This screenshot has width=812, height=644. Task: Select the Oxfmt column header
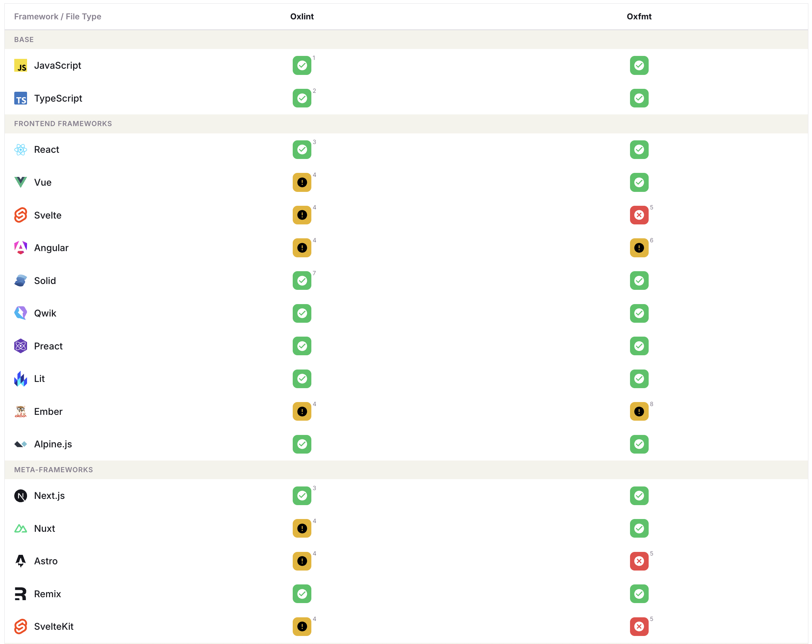pos(639,16)
